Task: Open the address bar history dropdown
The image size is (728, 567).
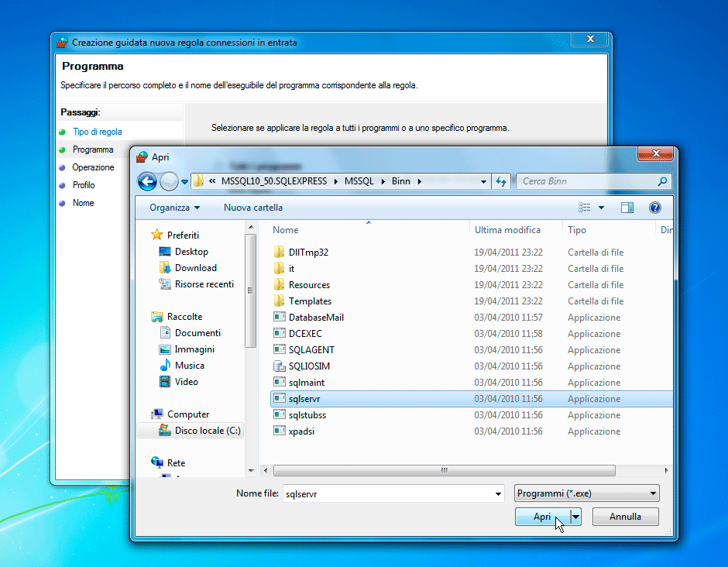Action: (483, 181)
